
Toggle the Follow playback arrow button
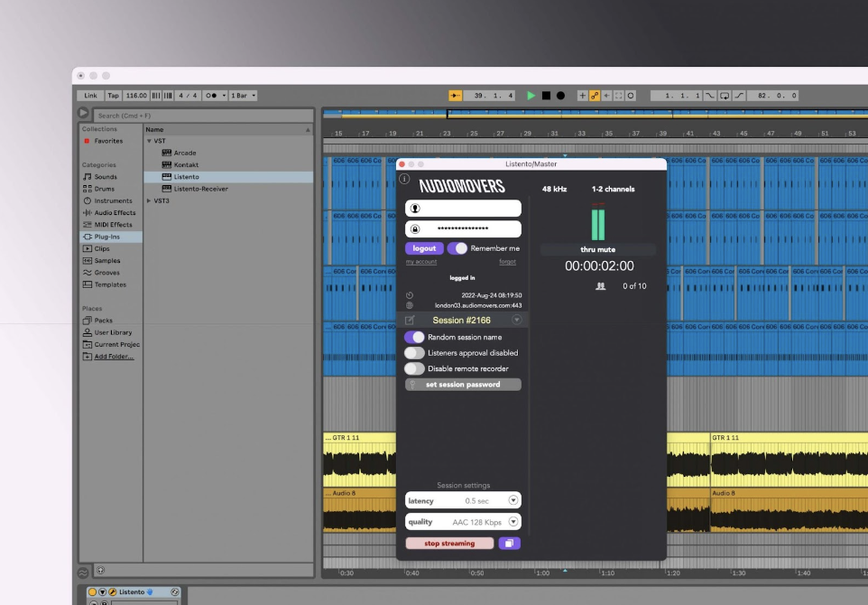coord(455,96)
